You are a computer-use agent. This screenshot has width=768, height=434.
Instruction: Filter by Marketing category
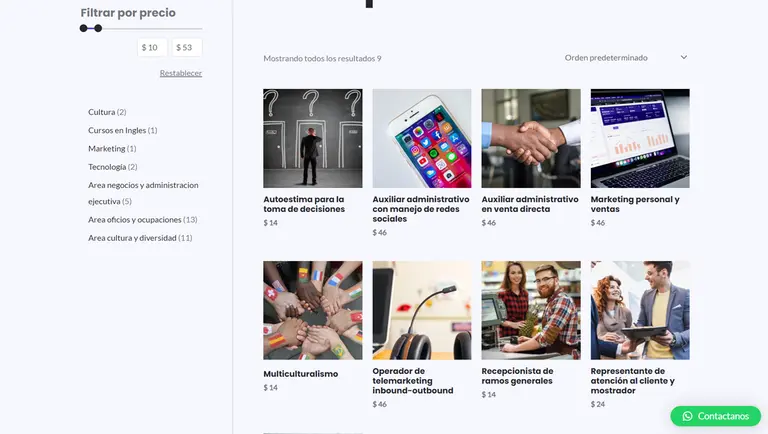click(x=106, y=148)
